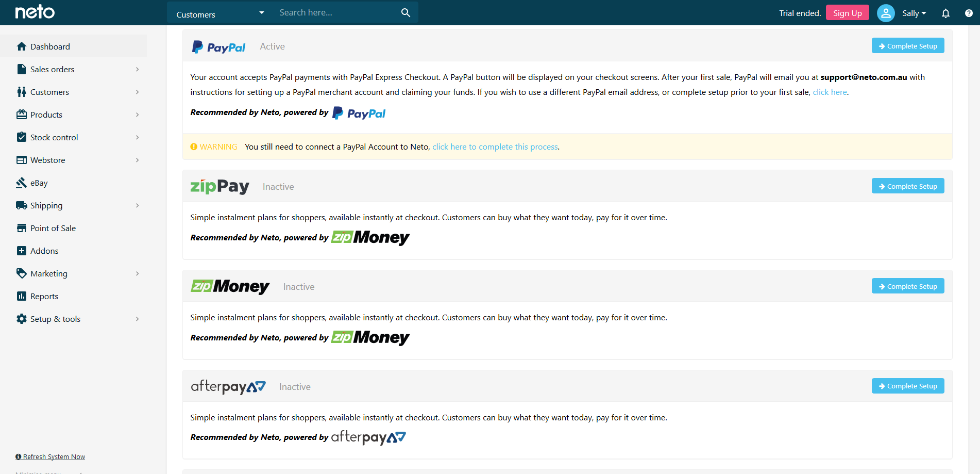980x474 pixels.
Task: Click the user avatar icon
Action: pos(886,13)
